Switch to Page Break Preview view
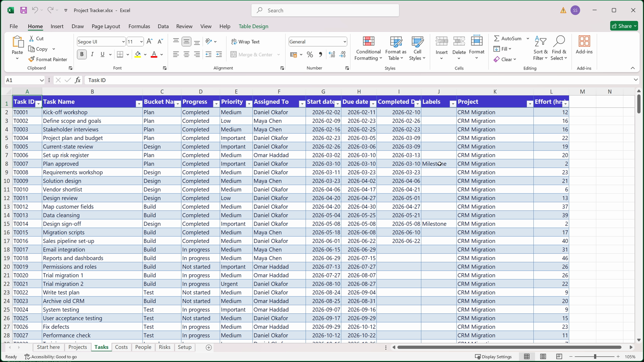 point(559,357)
